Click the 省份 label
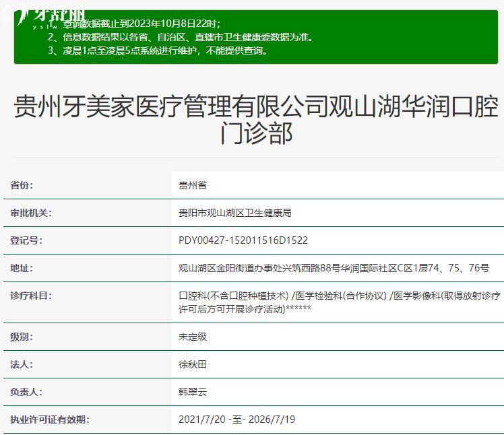 pyautogui.click(x=21, y=185)
